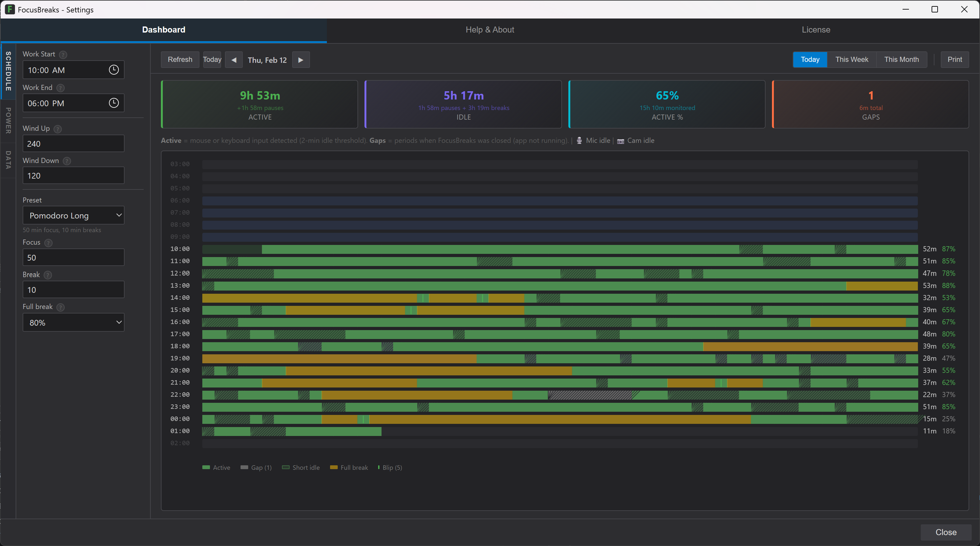
Task: Click the Cam idle camera icon
Action: tap(620, 141)
